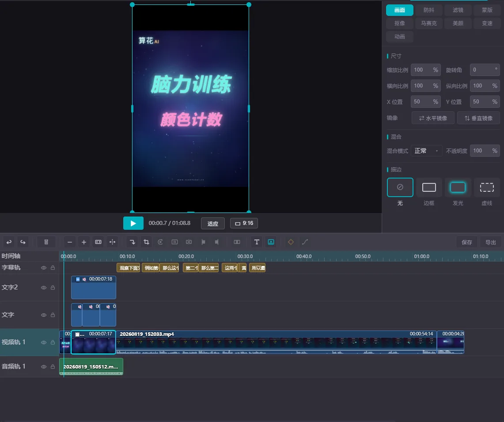Open the 防抖 tab
The width and height of the screenshot is (504, 422).
429,10
